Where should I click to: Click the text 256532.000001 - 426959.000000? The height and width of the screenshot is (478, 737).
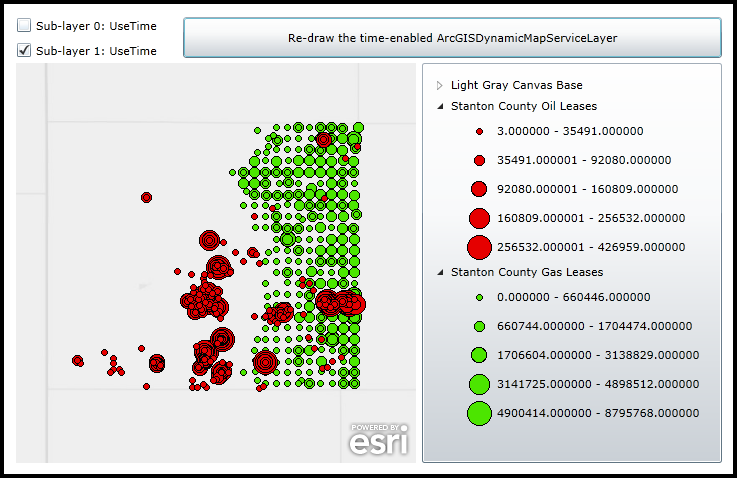pyautogui.click(x=591, y=247)
